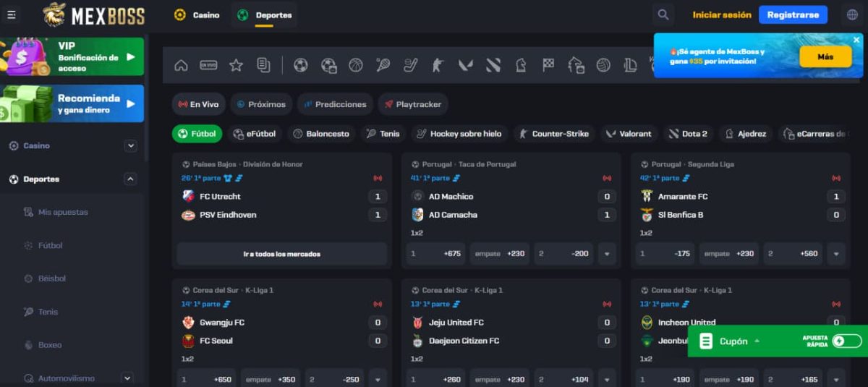
Task: Select the Playtracker filter tab
Action: pyautogui.click(x=413, y=104)
